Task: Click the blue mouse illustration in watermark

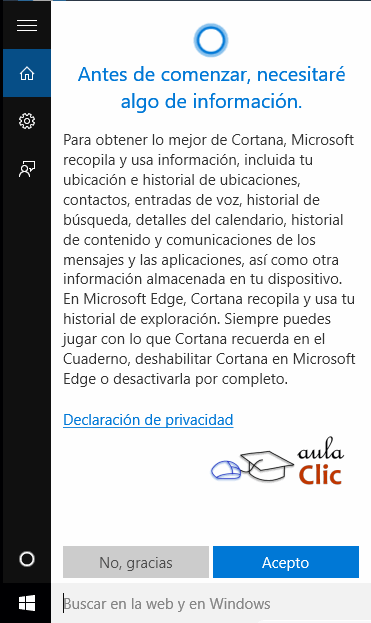Action: [226, 469]
